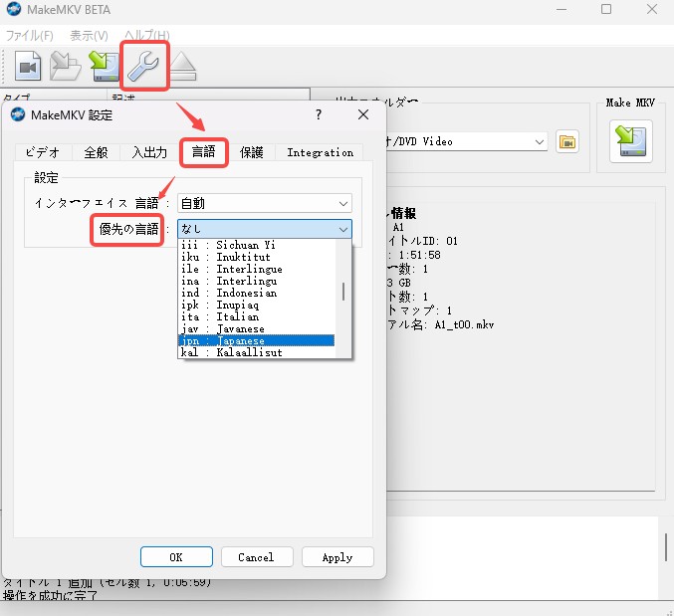Click Apply in the settings dialog
The width and height of the screenshot is (674, 616).
tap(337, 557)
